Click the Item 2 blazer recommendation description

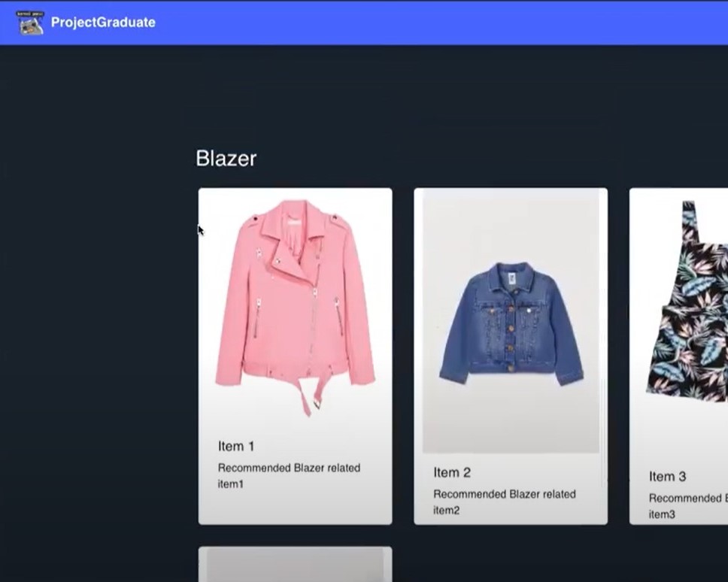point(504,502)
